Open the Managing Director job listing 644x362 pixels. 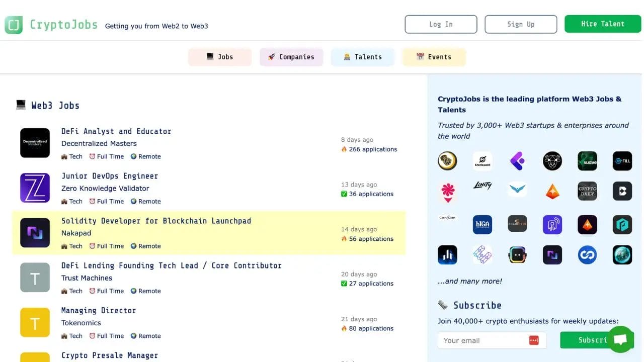(99, 310)
